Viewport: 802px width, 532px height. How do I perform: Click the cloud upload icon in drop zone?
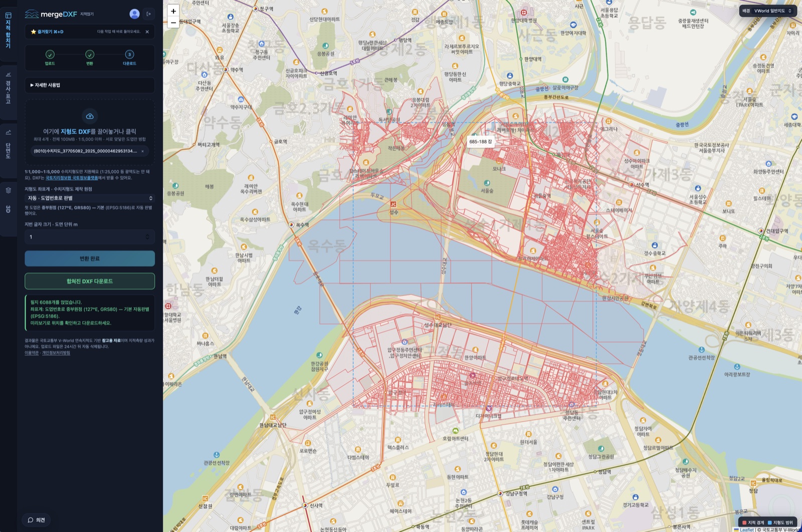point(90,116)
